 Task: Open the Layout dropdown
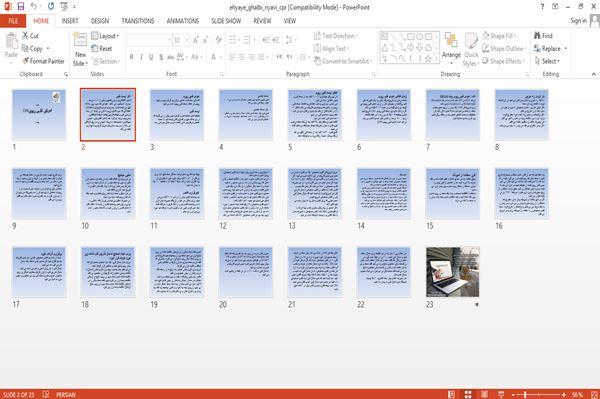tap(106, 36)
